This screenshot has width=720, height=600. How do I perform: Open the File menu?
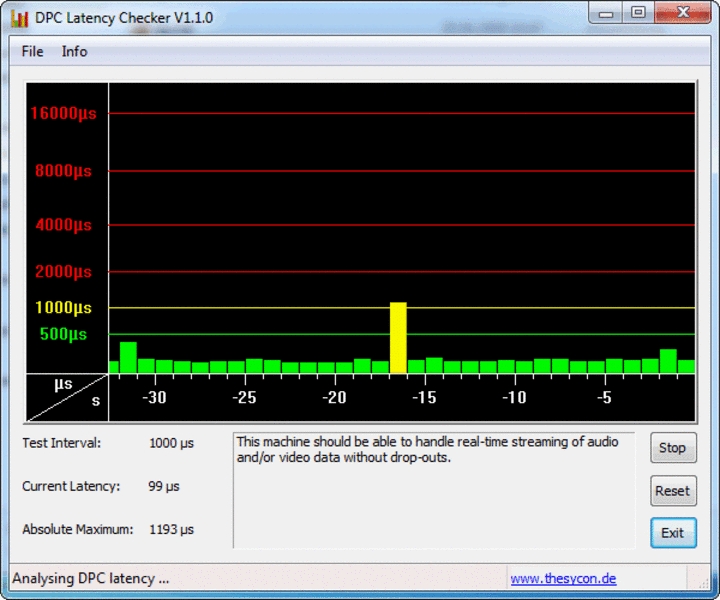coord(32,51)
